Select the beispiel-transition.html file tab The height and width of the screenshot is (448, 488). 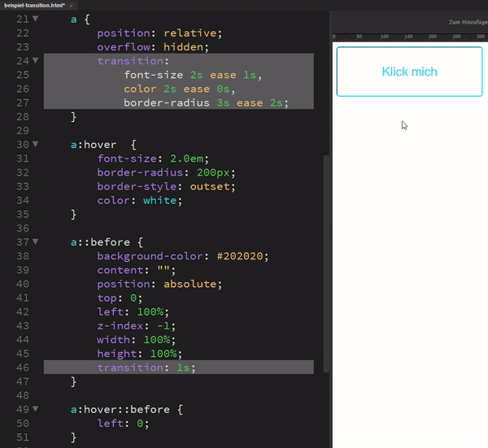click(x=34, y=5)
